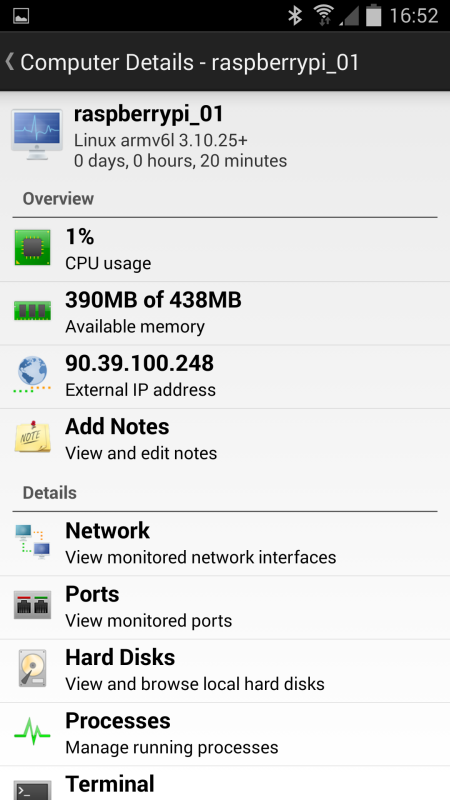Open the yellow sticky note icon
This screenshot has height=800, width=450.
point(32,437)
